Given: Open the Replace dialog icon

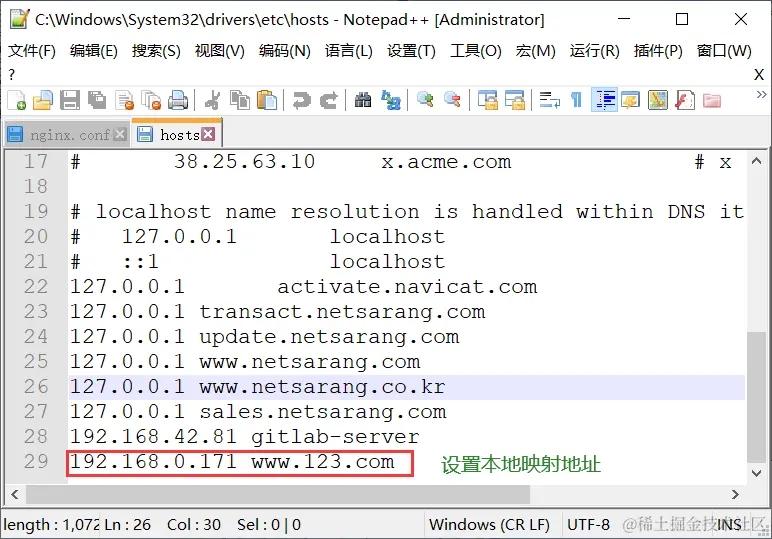Looking at the screenshot, I should (391, 100).
